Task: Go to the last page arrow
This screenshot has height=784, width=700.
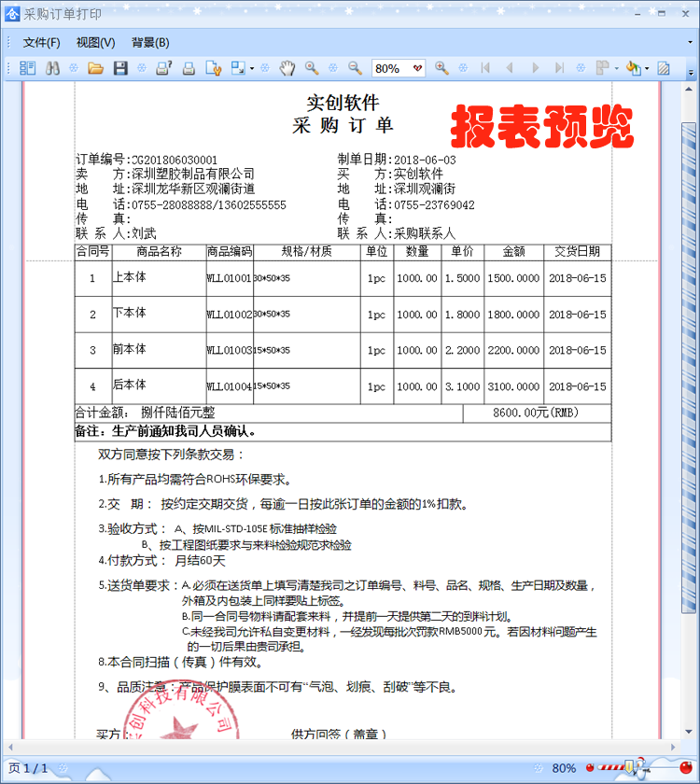Action: tap(559, 68)
